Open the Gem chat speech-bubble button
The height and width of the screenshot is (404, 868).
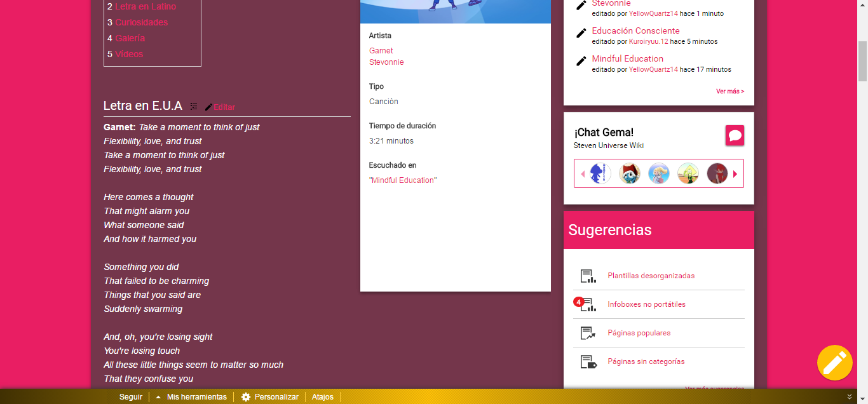(735, 135)
